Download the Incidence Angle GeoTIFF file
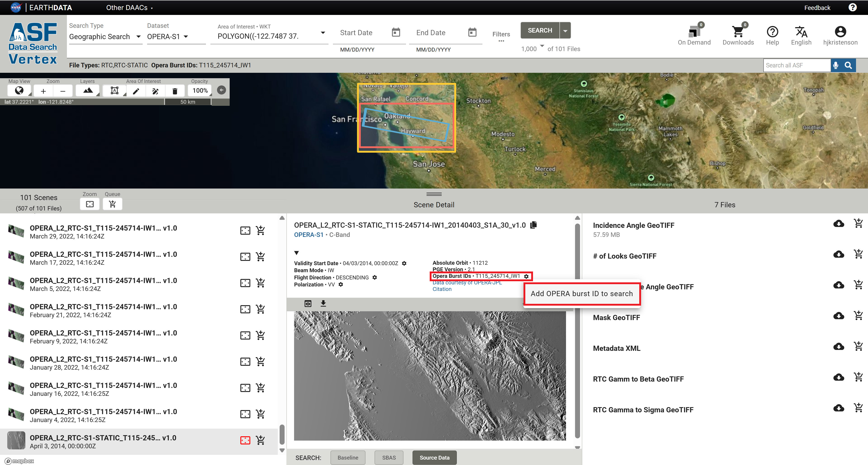The height and width of the screenshot is (465, 868). 838,224
